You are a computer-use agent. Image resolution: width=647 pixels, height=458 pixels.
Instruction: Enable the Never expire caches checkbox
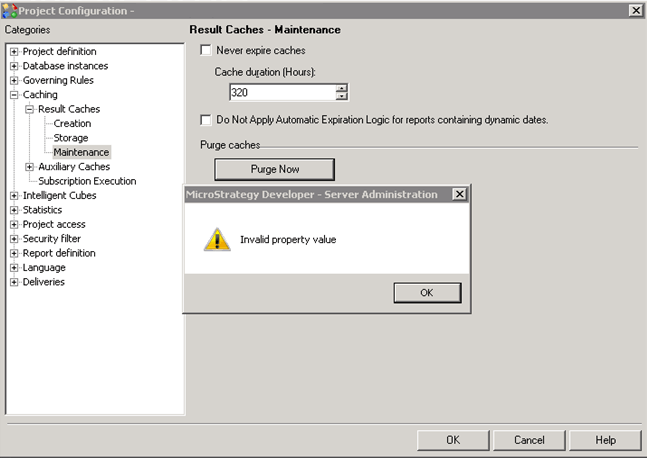(x=207, y=50)
